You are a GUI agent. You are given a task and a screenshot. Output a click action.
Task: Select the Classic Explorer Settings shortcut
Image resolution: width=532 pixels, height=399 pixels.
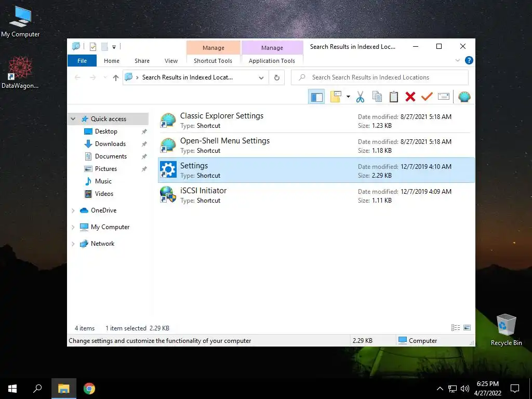(316, 121)
